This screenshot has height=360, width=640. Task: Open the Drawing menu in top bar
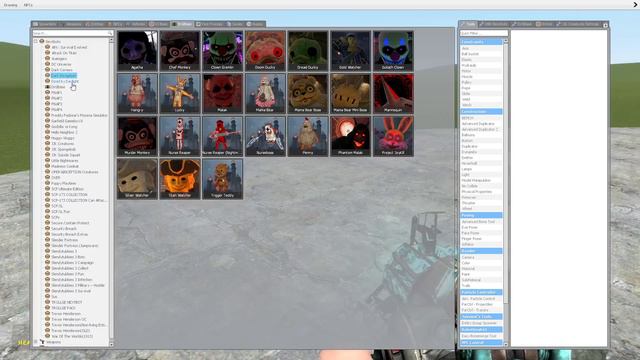(x=11, y=5)
